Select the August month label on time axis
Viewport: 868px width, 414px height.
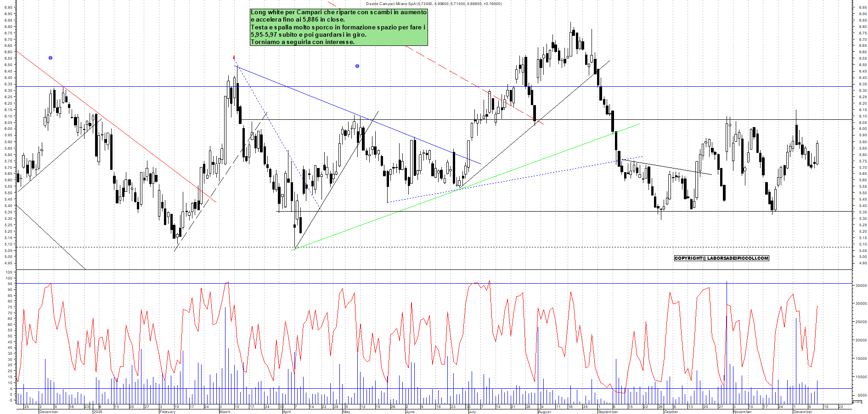(544, 412)
